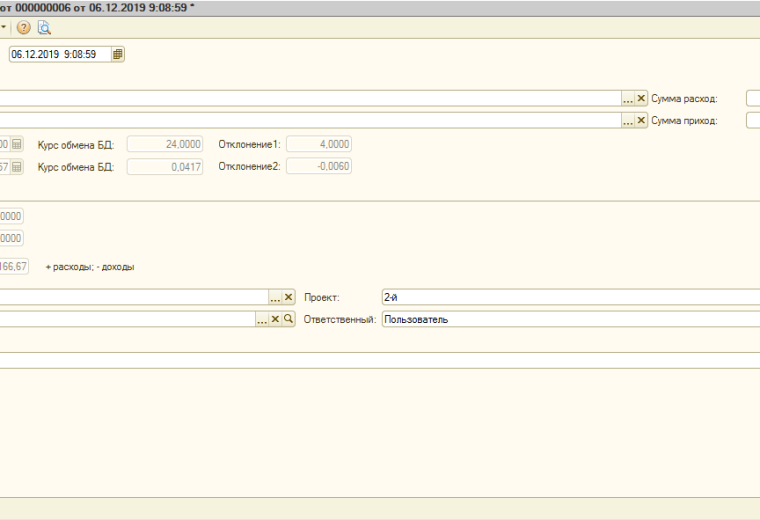Click the Проект field containing 2-й
The width and height of the screenshot is (760, 520).
570,297
